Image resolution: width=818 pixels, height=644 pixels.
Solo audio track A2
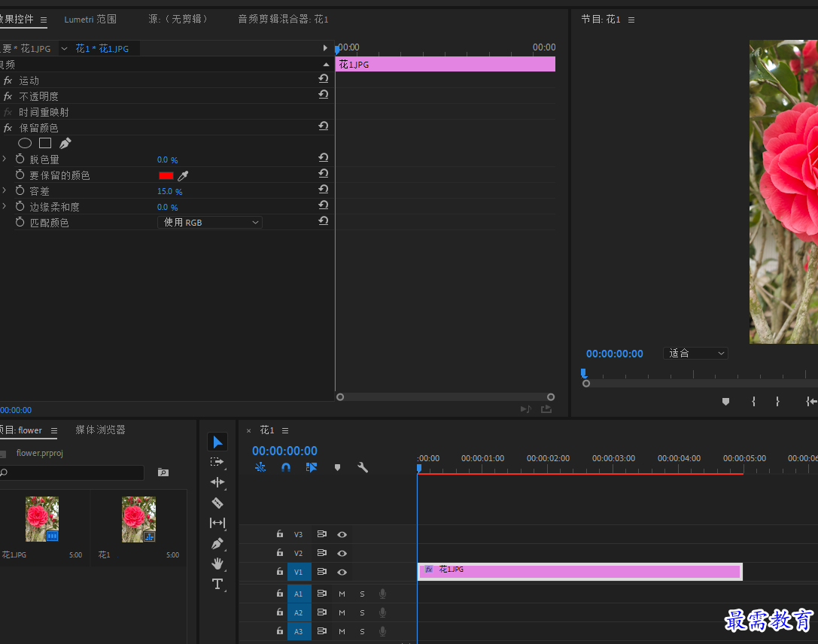[x=362, y=612]
